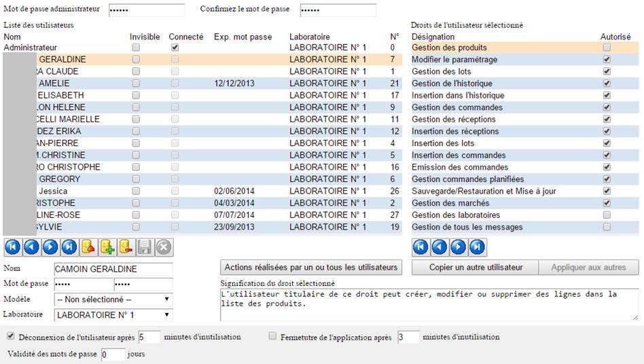Click expiry date 07/07/2014
Screen dimensions: 644x364
point(234,215)
